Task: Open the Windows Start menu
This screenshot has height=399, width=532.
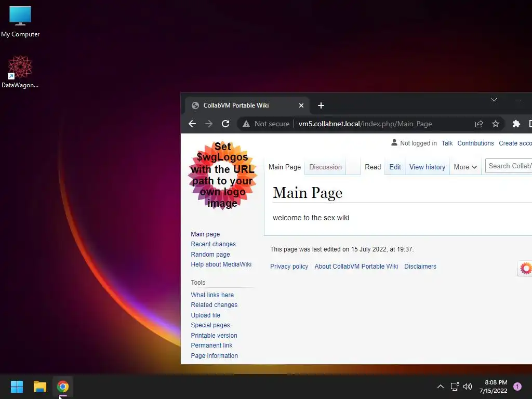Action: 17,387
